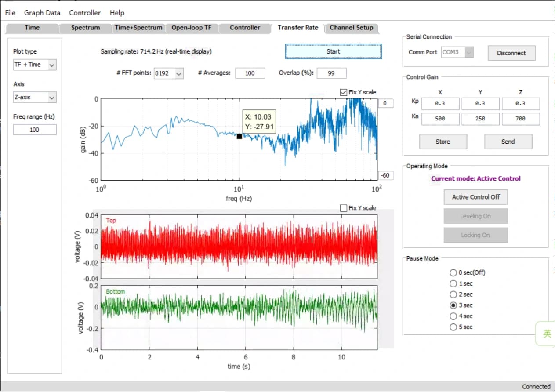The image size is (555, 392).
Task: Open the Axis dropdown showing Z-axis
Action: coord(35,98)
